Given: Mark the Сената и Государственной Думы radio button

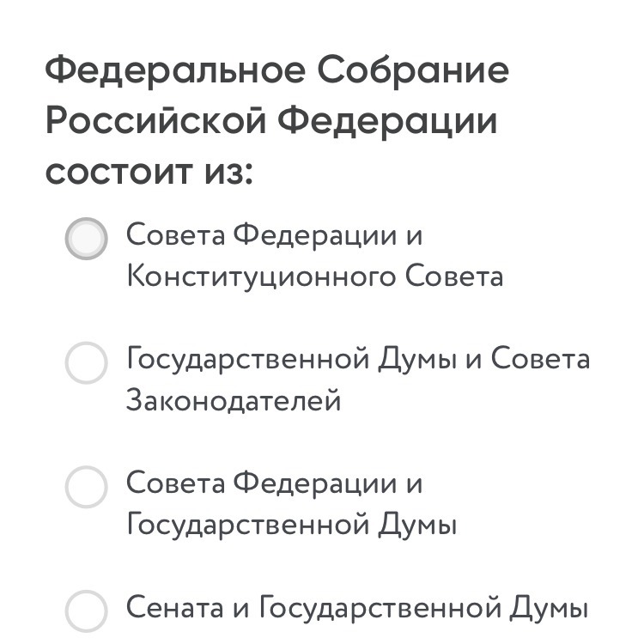Looking at the screenshot, I should [x=87, y=611].
